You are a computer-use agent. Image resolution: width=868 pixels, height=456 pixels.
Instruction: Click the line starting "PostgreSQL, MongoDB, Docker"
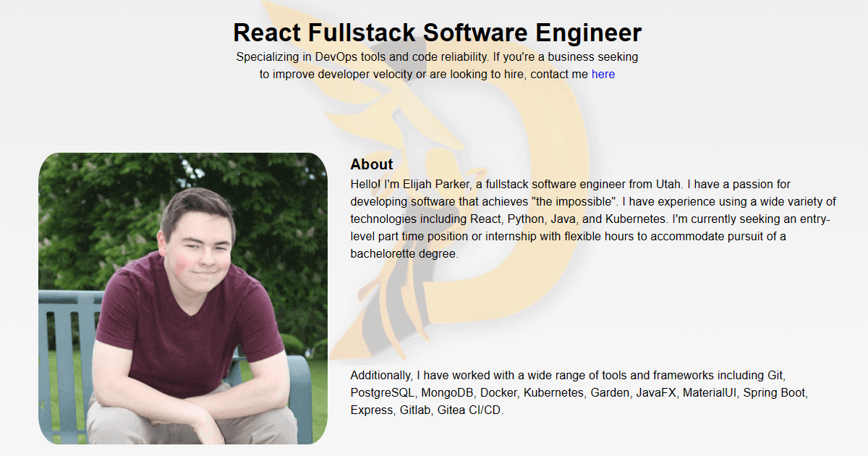tap(579, 393)
